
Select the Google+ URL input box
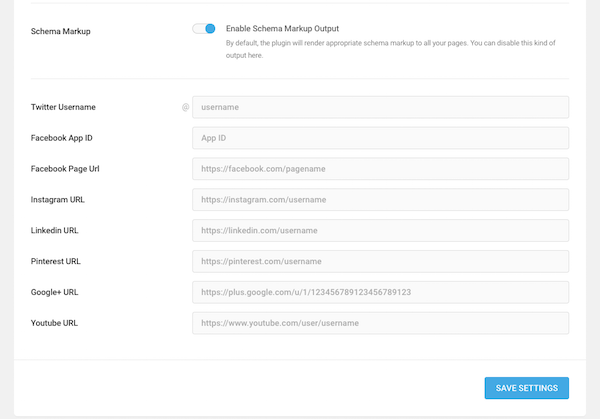point(380,292)
